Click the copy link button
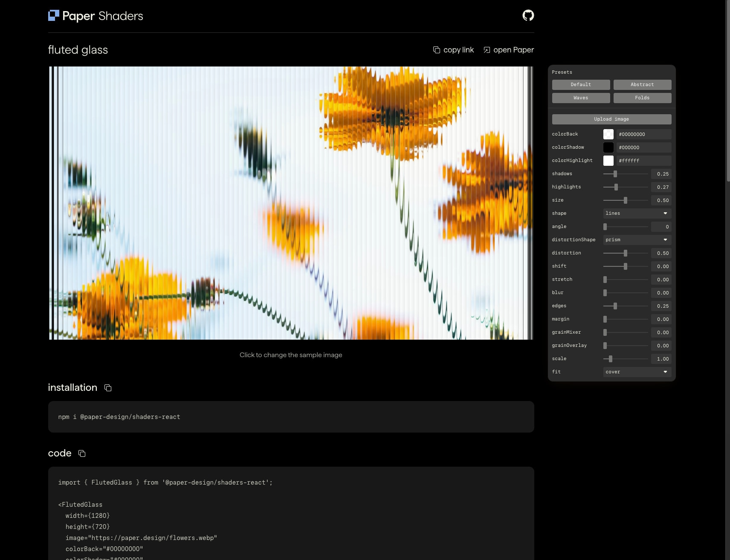The image size is (730, 560). coord(453,50)
